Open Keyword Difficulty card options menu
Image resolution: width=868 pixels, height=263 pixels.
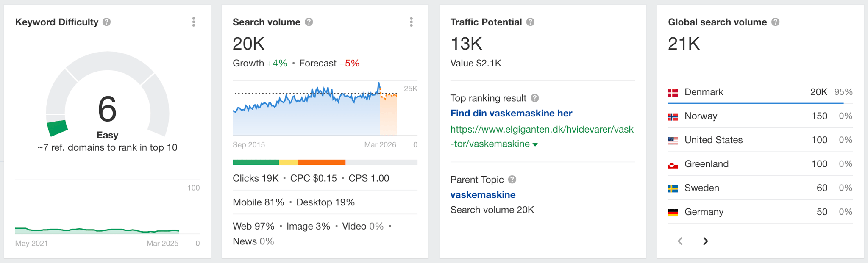[x=194, y=22]
